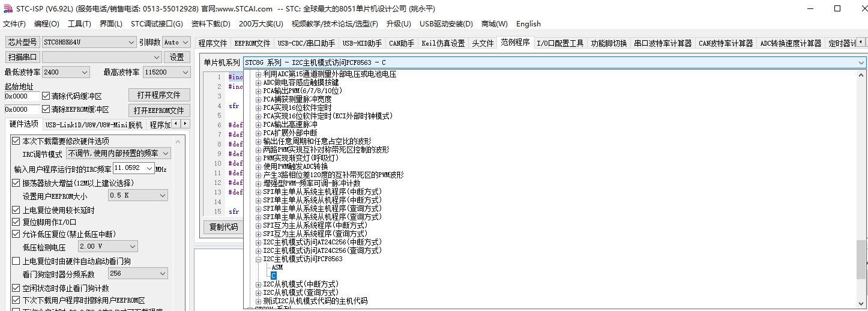
Task: Switch to the 硬件选项 tab
Action: click(x=23, y=124)
